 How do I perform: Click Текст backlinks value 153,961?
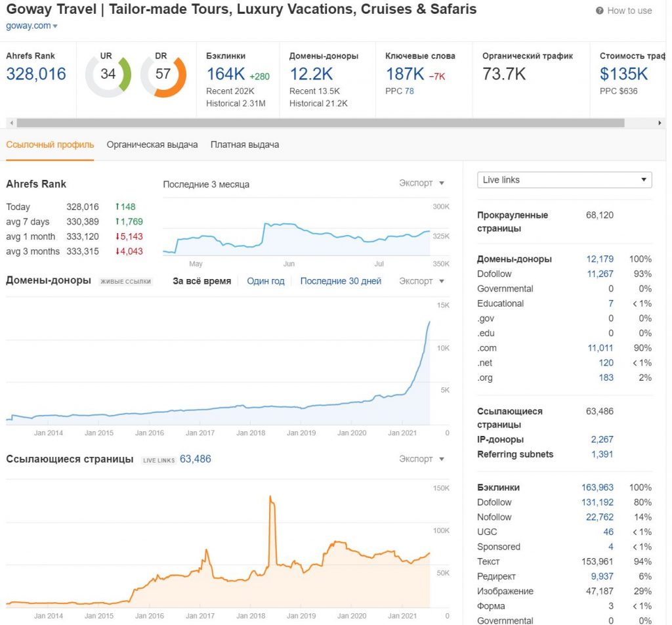pyautogui.click(x=597, y=562)
